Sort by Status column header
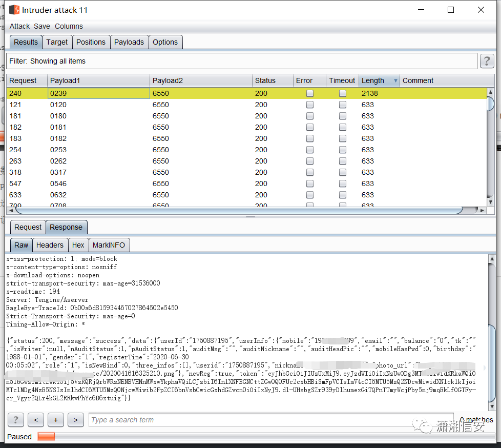 [x=273, y=80]
